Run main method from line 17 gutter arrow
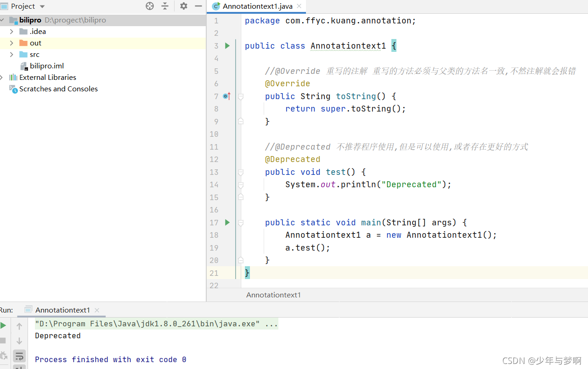This screenshot has width=588, height=369. (227, 223)
